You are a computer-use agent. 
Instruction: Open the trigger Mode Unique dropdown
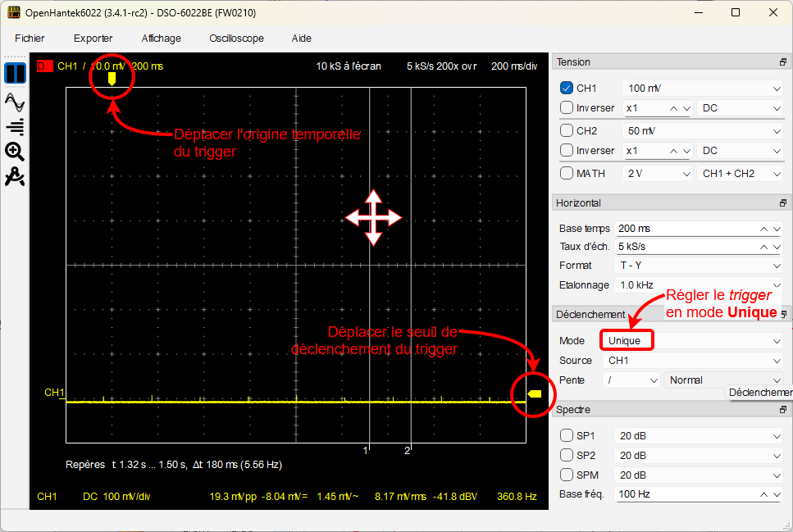click(692, 340)
